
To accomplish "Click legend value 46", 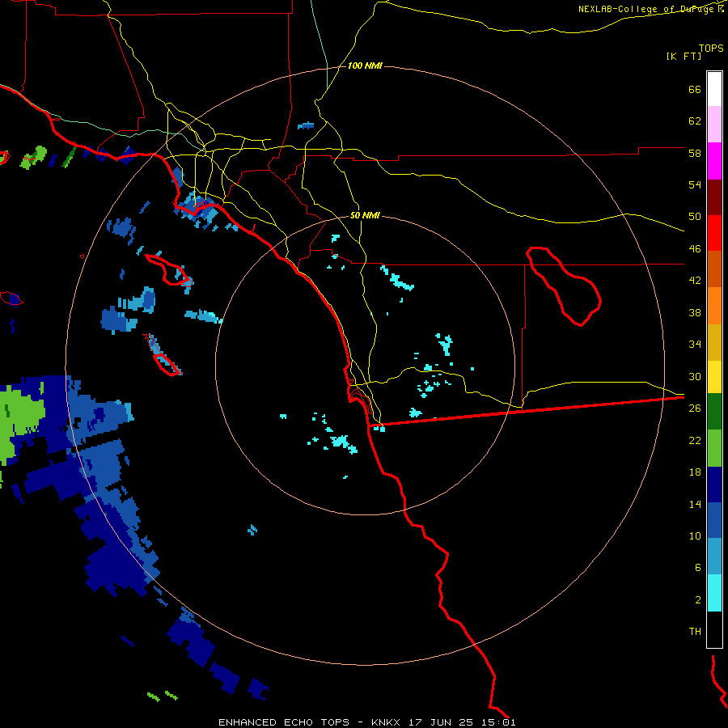I will pyautogui.click(x=695, y=249).
